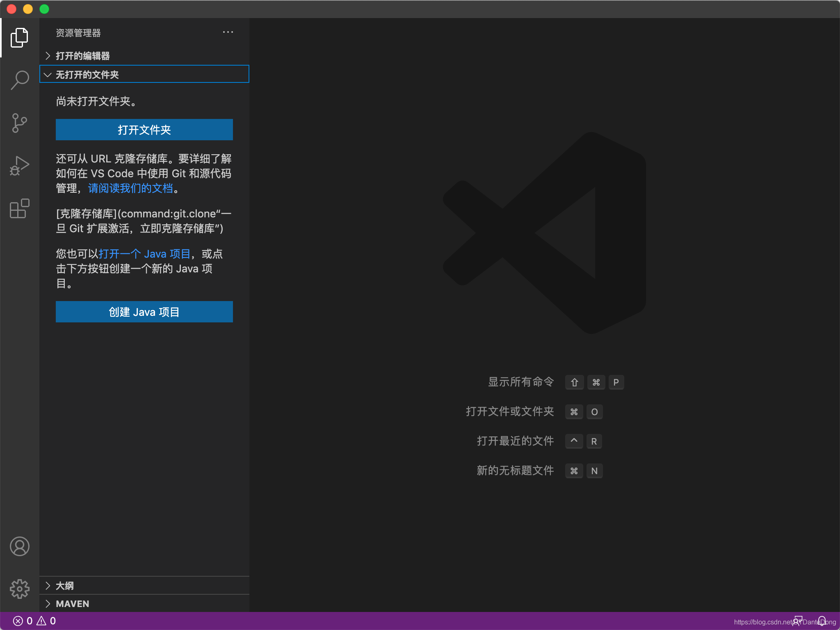Click the 尚未打开文件夹。 message
The image size is (840, 630).
[97, 101]
